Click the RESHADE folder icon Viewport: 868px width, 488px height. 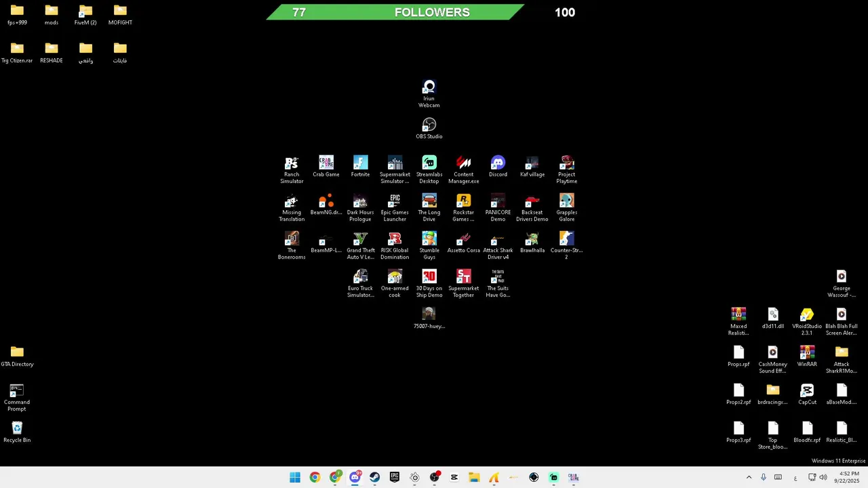point(52,52)
